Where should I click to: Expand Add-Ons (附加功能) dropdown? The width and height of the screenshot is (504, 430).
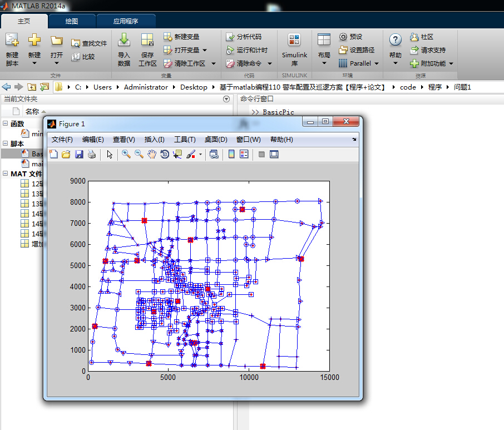tap(451, 63)
